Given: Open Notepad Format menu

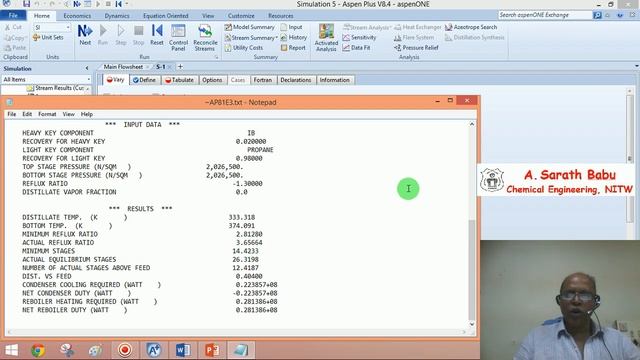Looking at the screenshot, I should point(47,114).
